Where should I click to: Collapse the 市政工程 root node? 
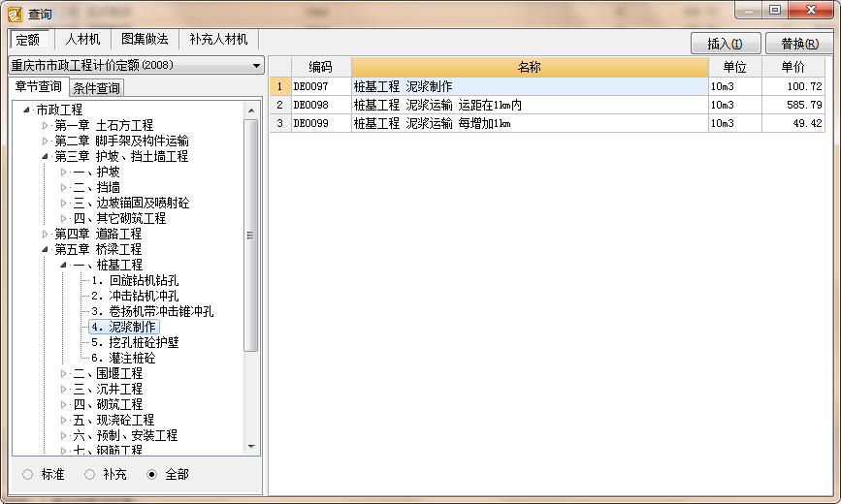[x=26, y=110]
